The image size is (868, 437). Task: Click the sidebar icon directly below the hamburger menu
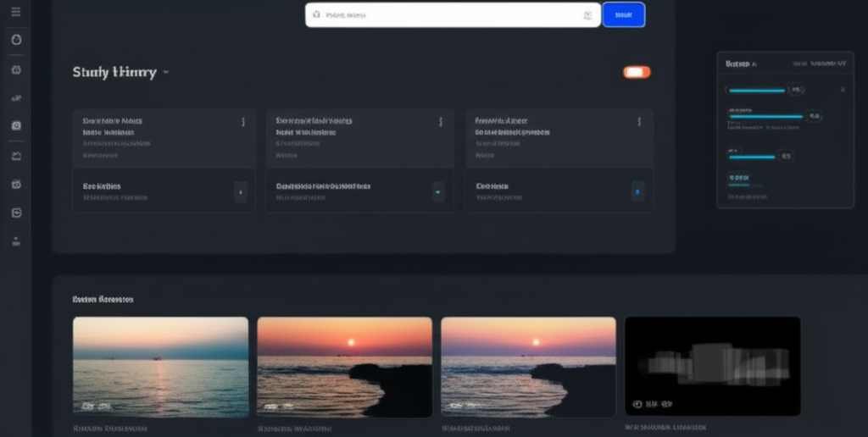pos(16,39)
